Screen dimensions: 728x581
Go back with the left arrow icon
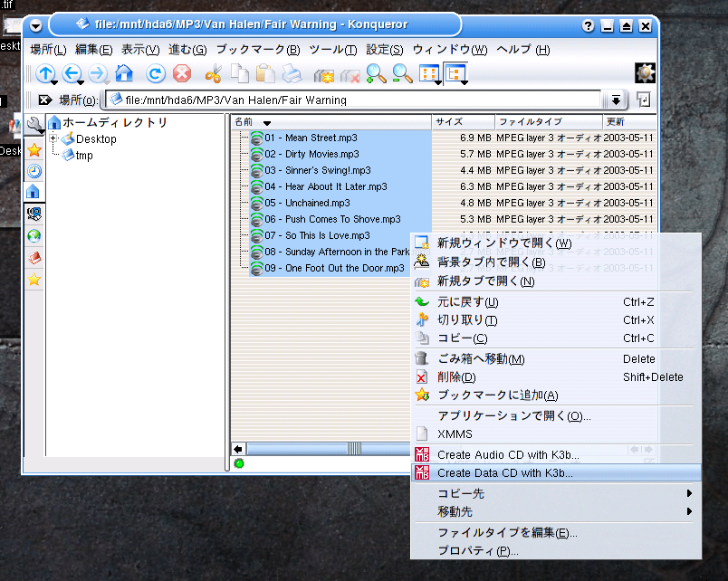(x=72, y=73)
